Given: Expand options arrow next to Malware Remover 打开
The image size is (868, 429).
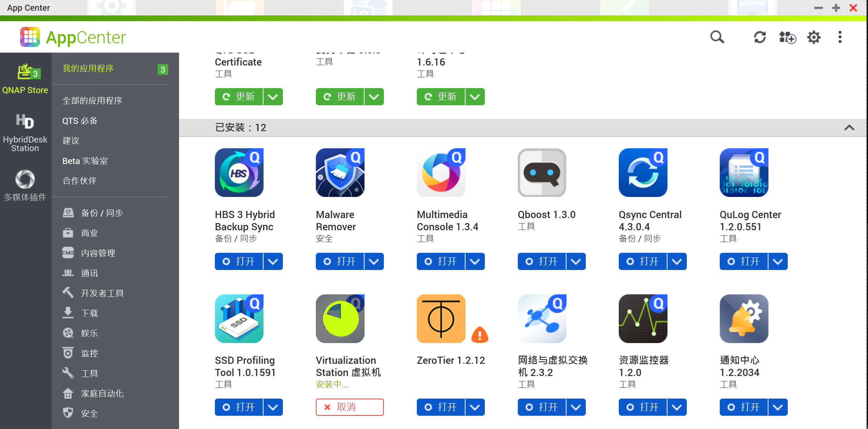Looking at the screenshot, I should point(374,261).
